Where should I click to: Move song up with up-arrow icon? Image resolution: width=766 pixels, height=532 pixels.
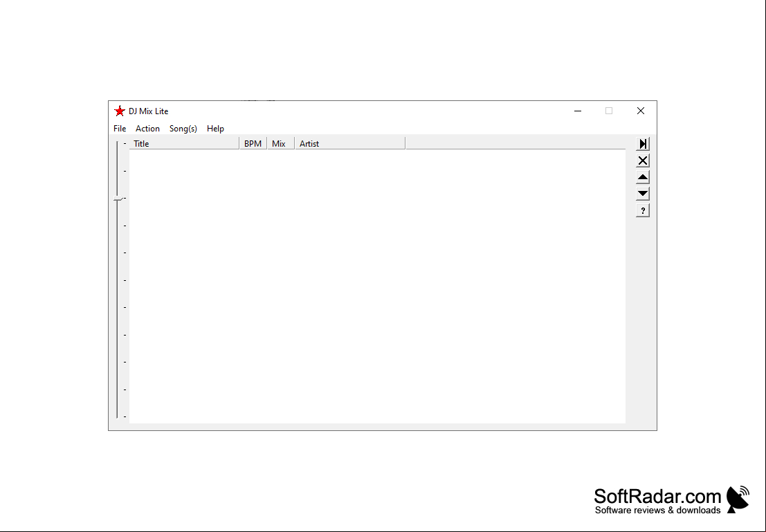[x=643, y=177]
